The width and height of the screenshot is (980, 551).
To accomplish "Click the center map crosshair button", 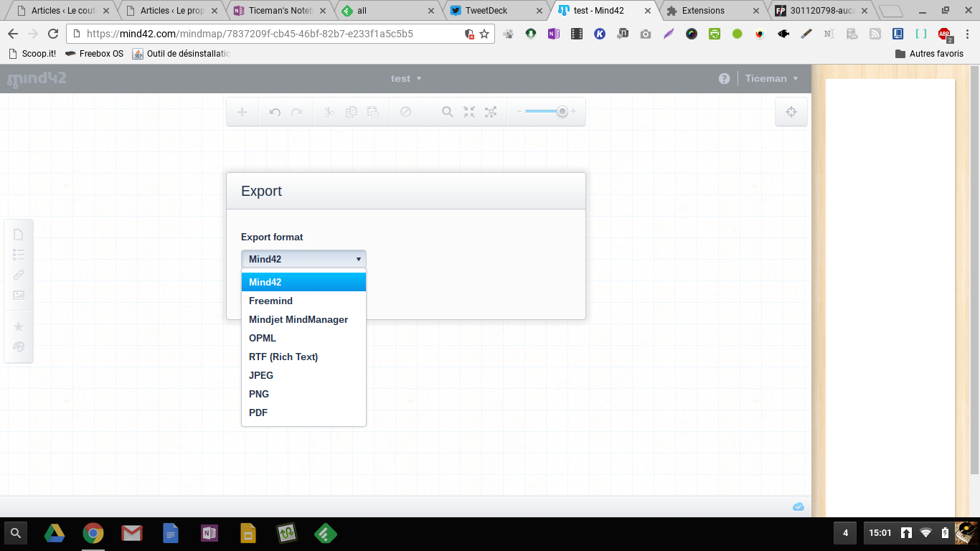I will click(x=791, y=112).
